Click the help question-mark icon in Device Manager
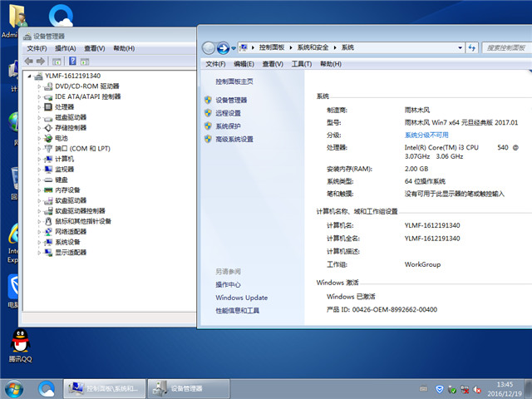Viewport: 532px width, 399px height. point(72,61)
